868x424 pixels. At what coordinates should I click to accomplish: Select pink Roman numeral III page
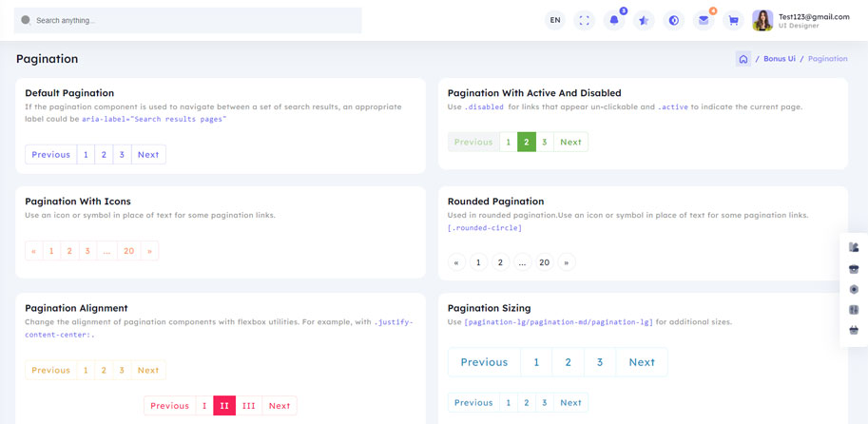point(249,406)
